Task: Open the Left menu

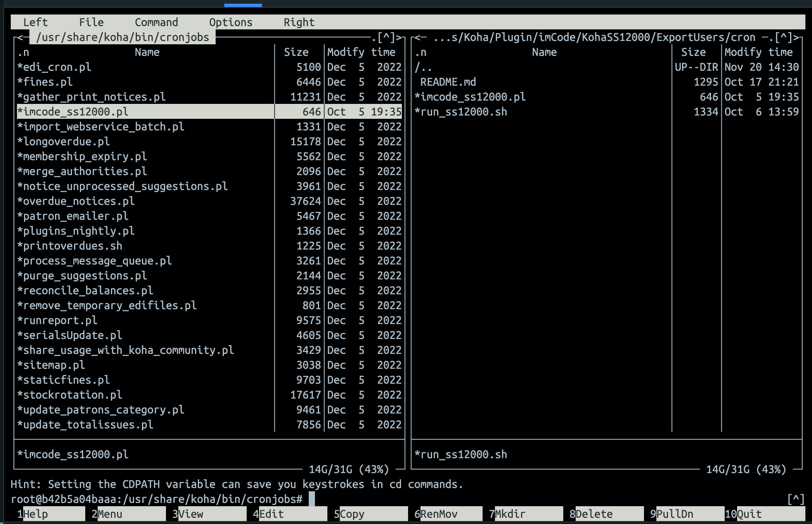Action: (35, 22)
